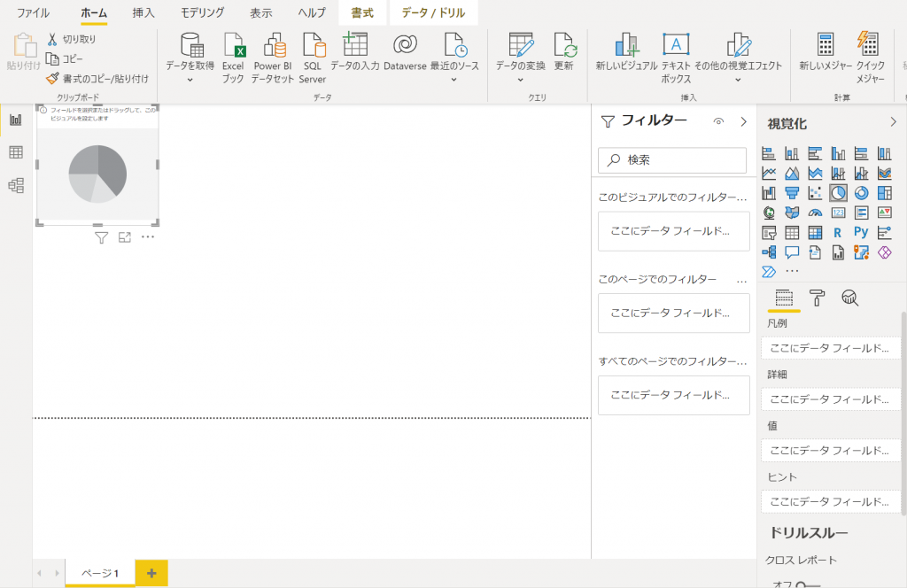The height and width of the screenshot is (588, 907).
Task: Click focus mode icon under the visual
Action: [124, 237]
